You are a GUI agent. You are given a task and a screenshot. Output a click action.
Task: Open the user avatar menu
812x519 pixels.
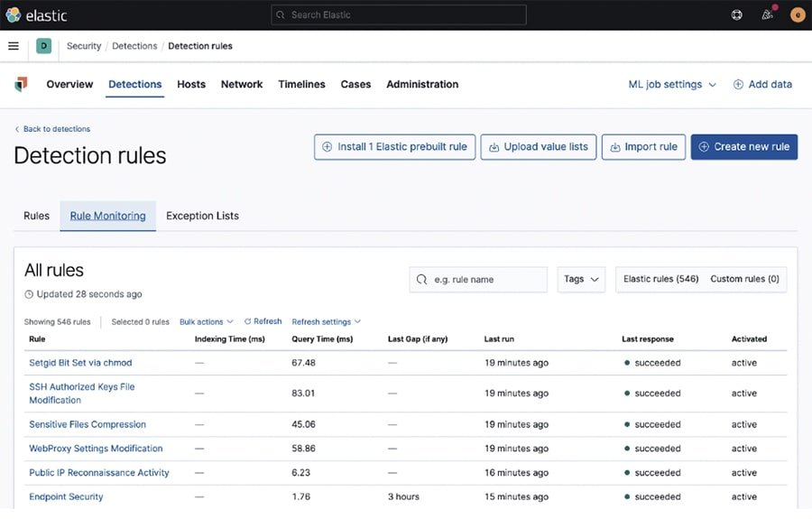pos(798,14)
